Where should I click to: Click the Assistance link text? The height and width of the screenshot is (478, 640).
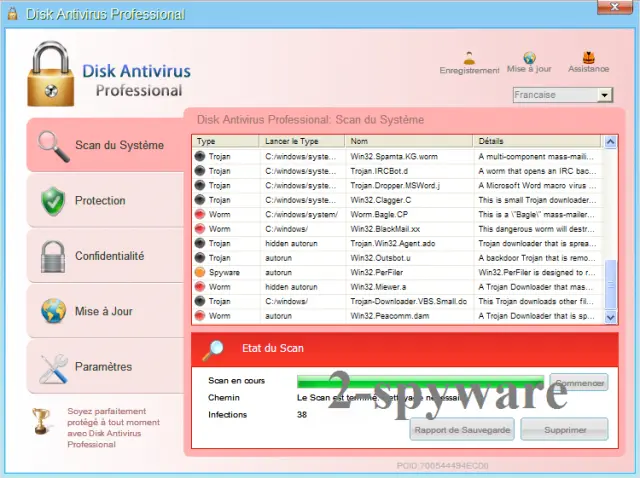click(x=589, y=69)
